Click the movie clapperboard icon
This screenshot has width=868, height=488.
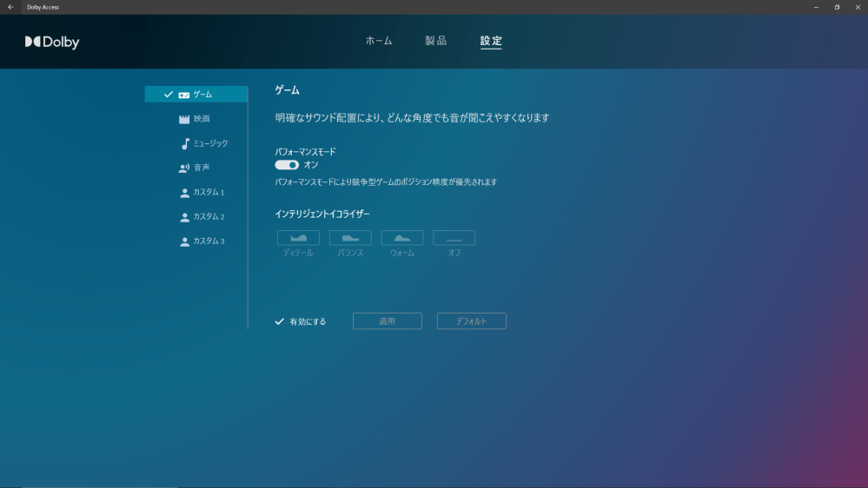tap(184, 119)
